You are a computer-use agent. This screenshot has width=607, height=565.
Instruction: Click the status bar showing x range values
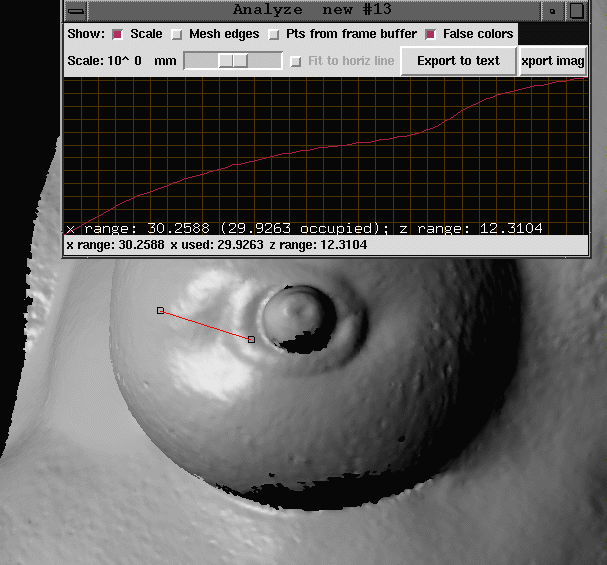click(x=216, y=245)
